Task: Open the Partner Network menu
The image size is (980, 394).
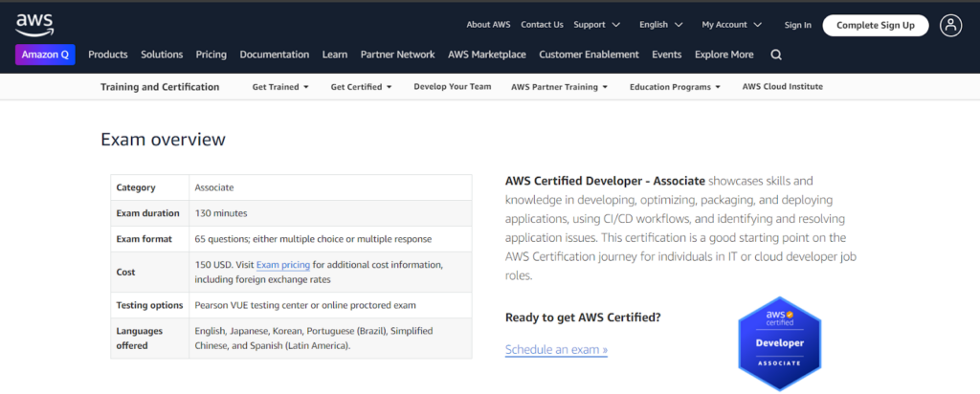Action: click(397, 55)
